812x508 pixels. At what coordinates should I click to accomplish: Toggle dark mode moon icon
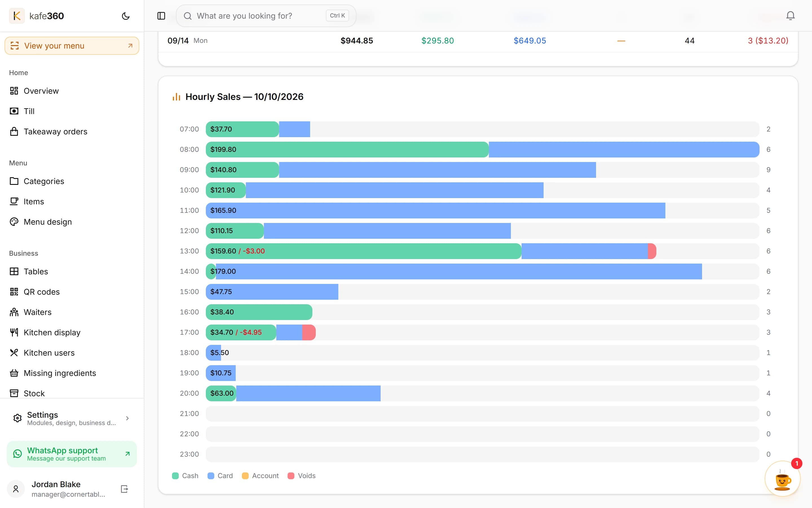tap(125, 16)
